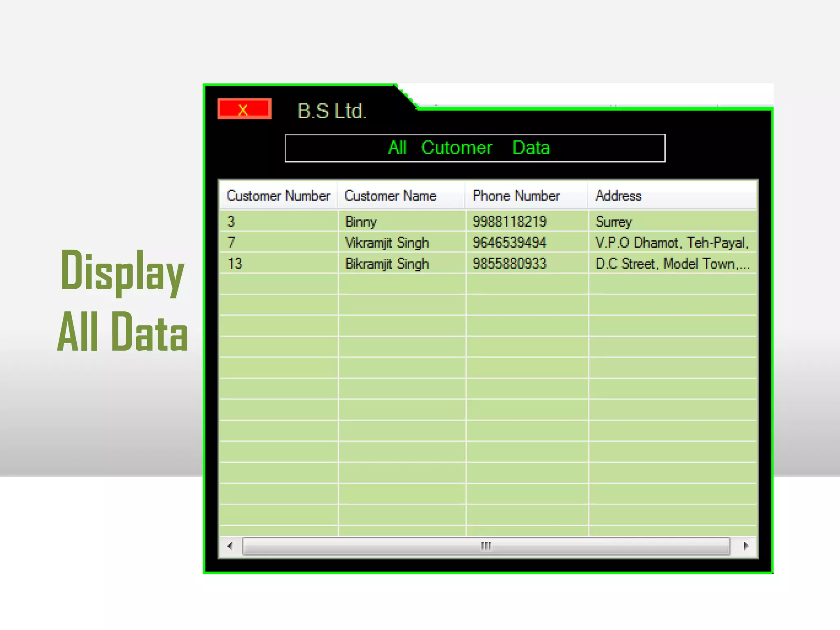Click the B.S Ltd. title label
This screenshot has width=840, height=630.
coord(331,111)
